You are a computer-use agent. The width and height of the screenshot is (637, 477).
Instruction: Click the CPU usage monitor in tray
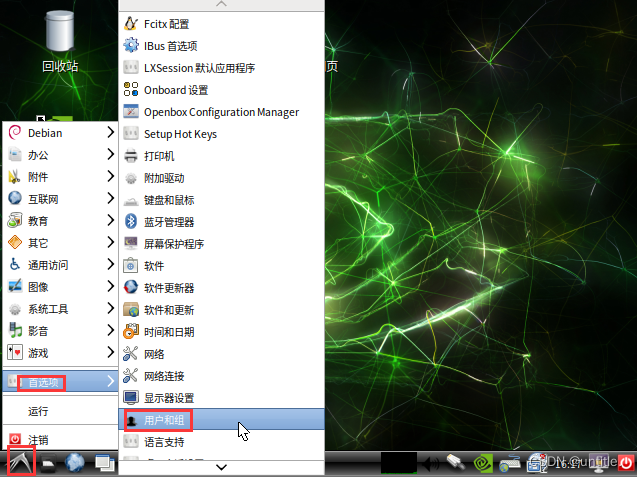tap(399, 463)
